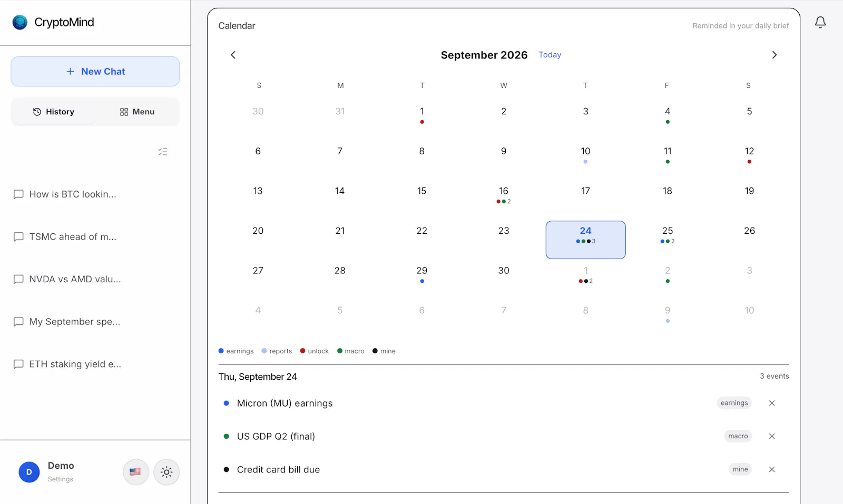Click the macro tag on GDP event
Screen dimensions: 843x504
click(738, 436)
